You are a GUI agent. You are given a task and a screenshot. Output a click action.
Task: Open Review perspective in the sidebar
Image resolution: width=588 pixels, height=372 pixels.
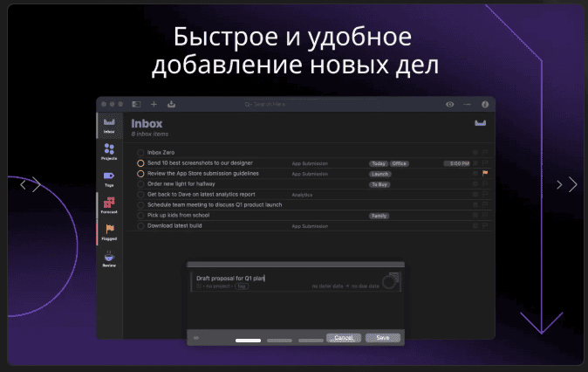(x=109, y=259)
